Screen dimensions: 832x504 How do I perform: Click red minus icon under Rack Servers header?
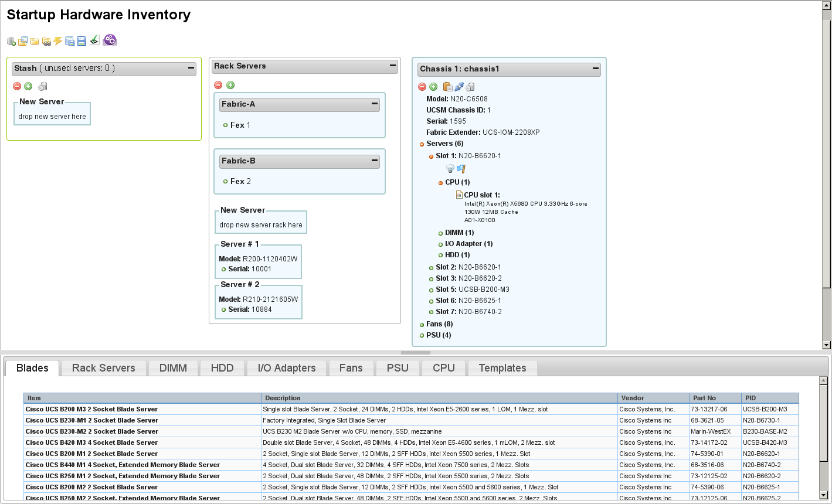pos(218,85)
